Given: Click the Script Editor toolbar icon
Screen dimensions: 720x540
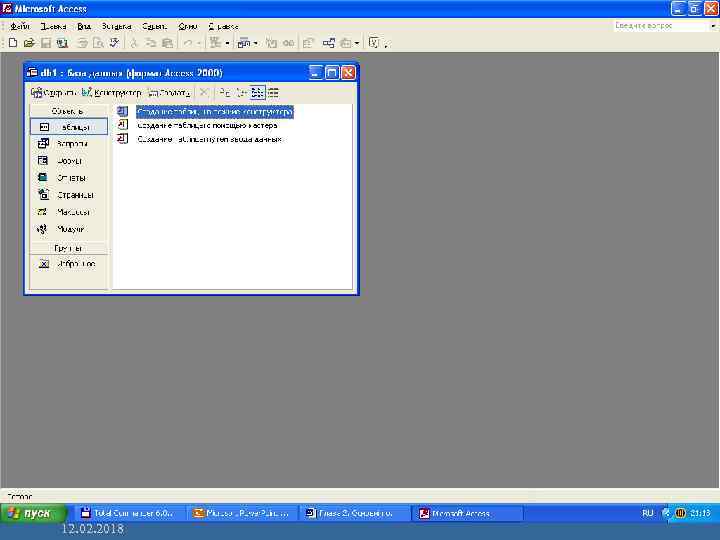Looking at the screenshot, I should (288, 43).
